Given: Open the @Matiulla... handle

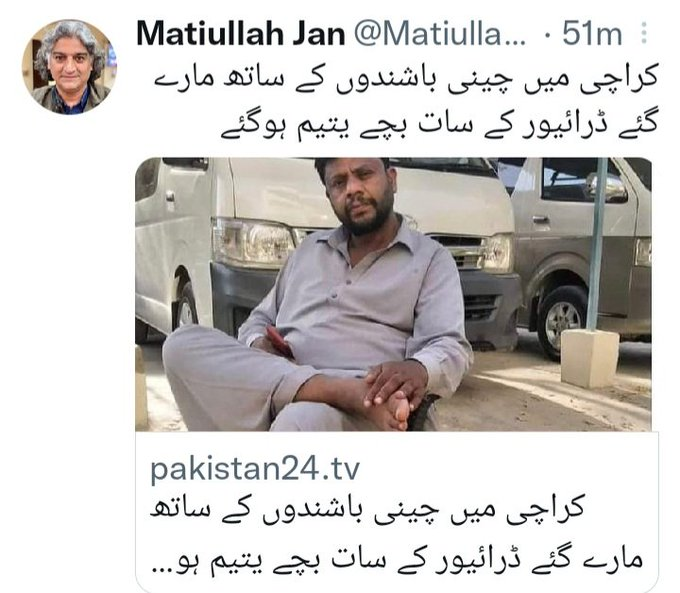Looking at the screenshot, I should 440,34.
